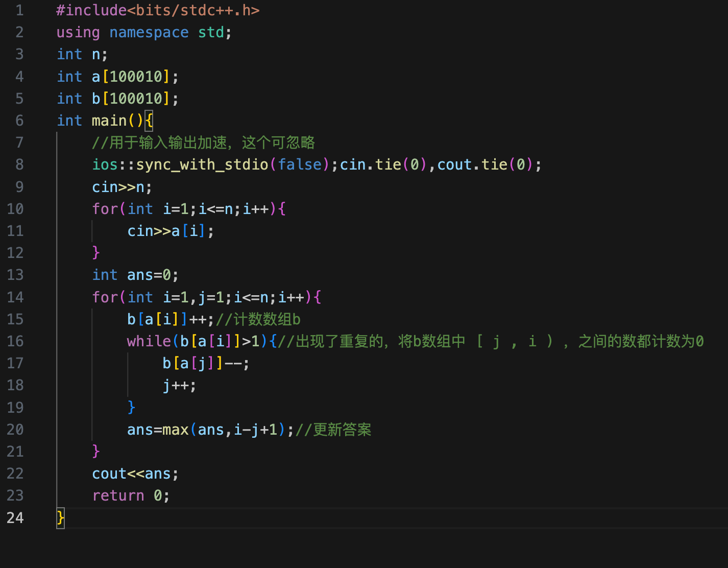This screenshot has height=568, width=728.
Task: Click line number 24 in the gutter
Action: point(15,518)
